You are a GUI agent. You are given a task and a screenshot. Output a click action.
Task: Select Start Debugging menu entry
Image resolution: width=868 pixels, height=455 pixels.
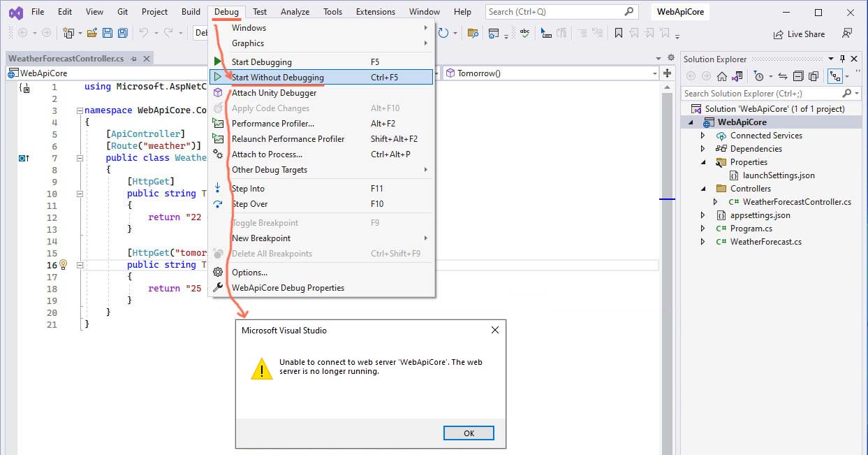[x=322, y=62]
